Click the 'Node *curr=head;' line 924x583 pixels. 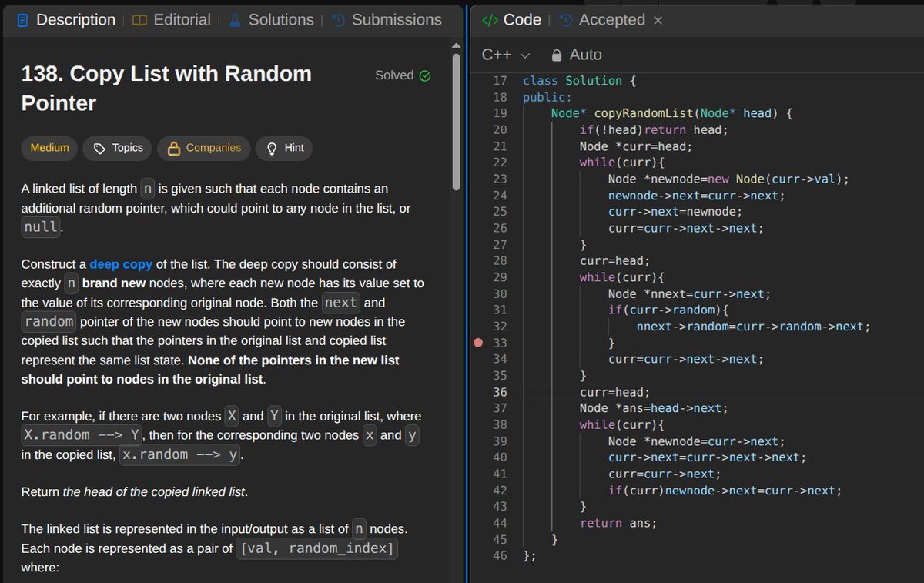(636, 146)
